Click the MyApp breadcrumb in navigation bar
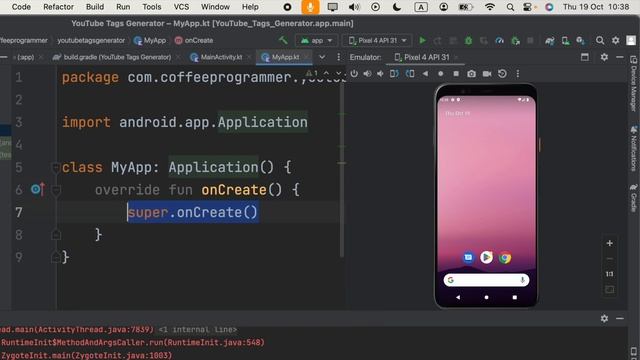The image size is (640, 360). coord(150,40)
